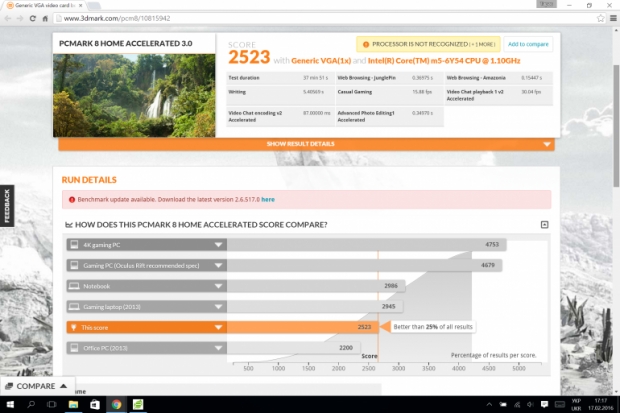The image size is (620, 413).
Task: Expand the Notebook comparison dropdown
Action: [x=218, y=286]
